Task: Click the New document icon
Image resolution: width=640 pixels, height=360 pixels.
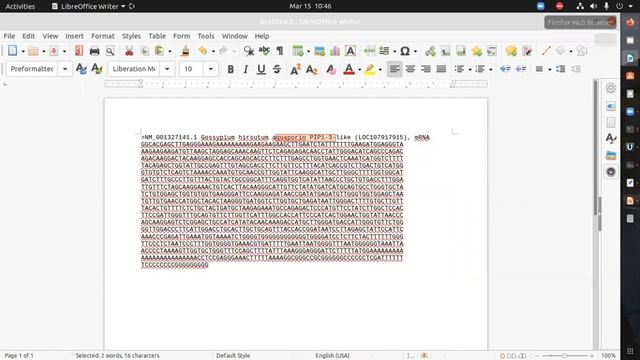Action: (x=12, y=51)
